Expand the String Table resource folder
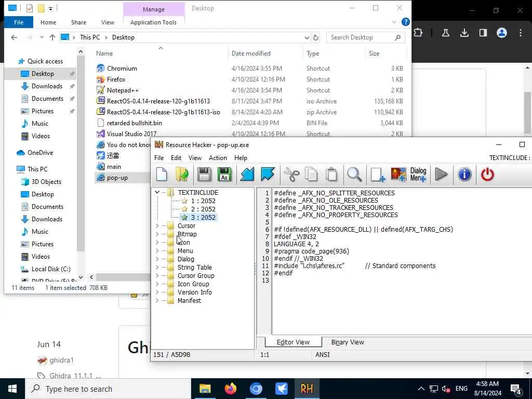This screenshot has height=399, width=532. point(157,268)
